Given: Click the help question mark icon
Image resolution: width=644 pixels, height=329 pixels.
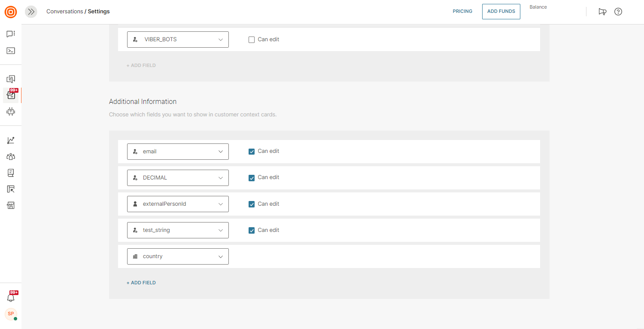Looking at the screenshot, I should (618, 12).
